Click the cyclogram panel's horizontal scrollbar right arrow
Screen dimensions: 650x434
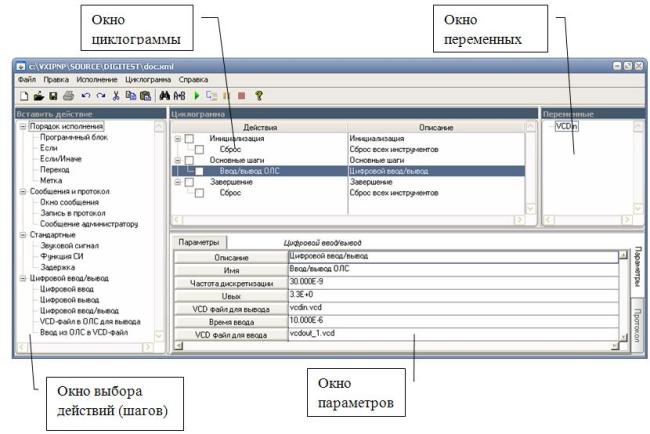[519, 220]
